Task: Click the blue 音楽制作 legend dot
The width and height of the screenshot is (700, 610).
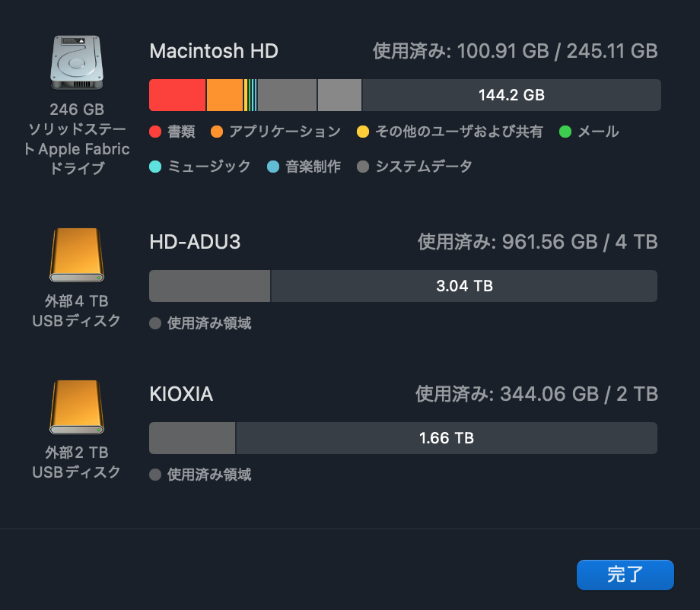Action: click(273, 167)
